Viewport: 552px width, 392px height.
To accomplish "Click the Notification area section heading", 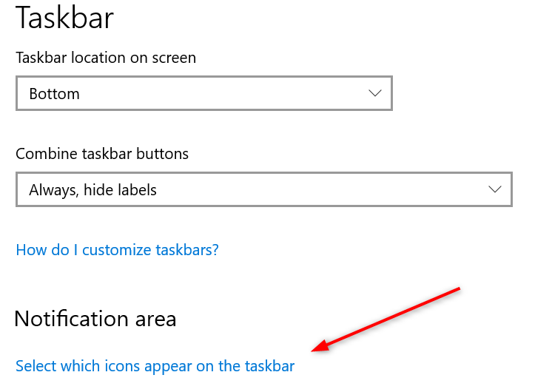I will pyautogui.click(x=95, y=320).
